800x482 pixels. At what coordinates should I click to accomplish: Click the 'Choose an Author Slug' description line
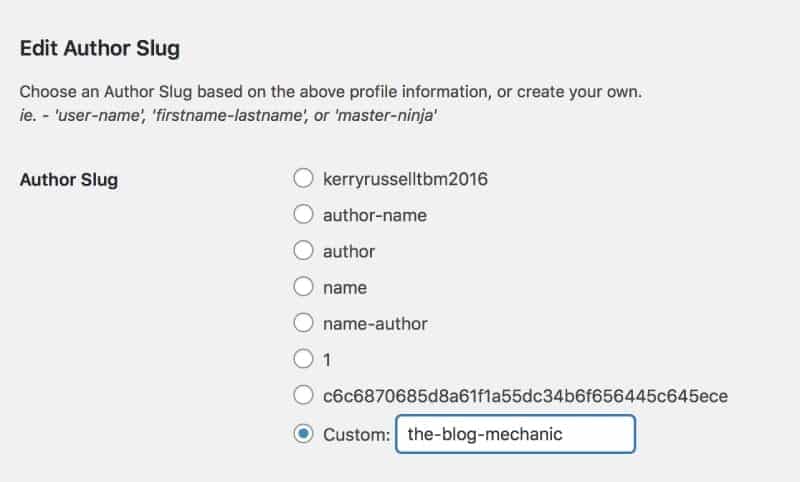330,93
